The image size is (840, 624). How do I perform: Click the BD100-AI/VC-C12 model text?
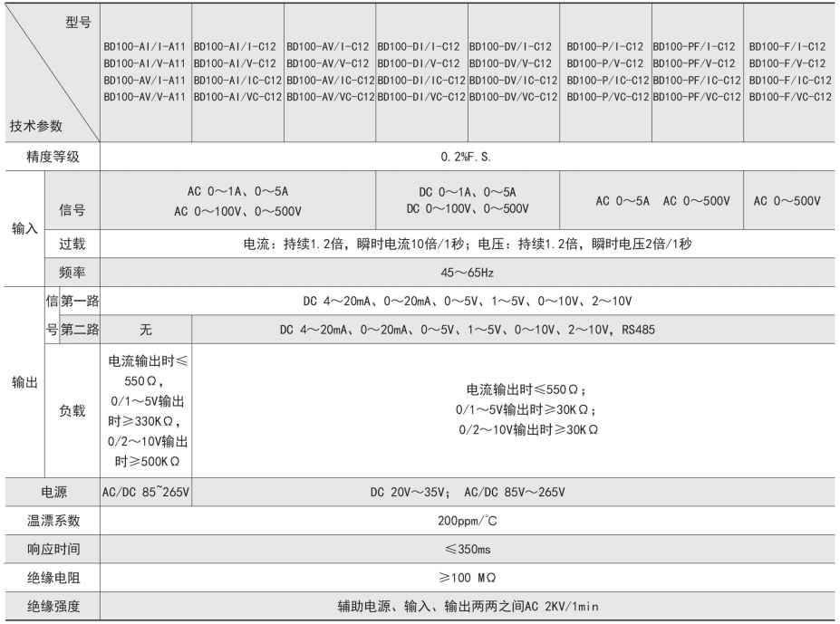[237, 97]
